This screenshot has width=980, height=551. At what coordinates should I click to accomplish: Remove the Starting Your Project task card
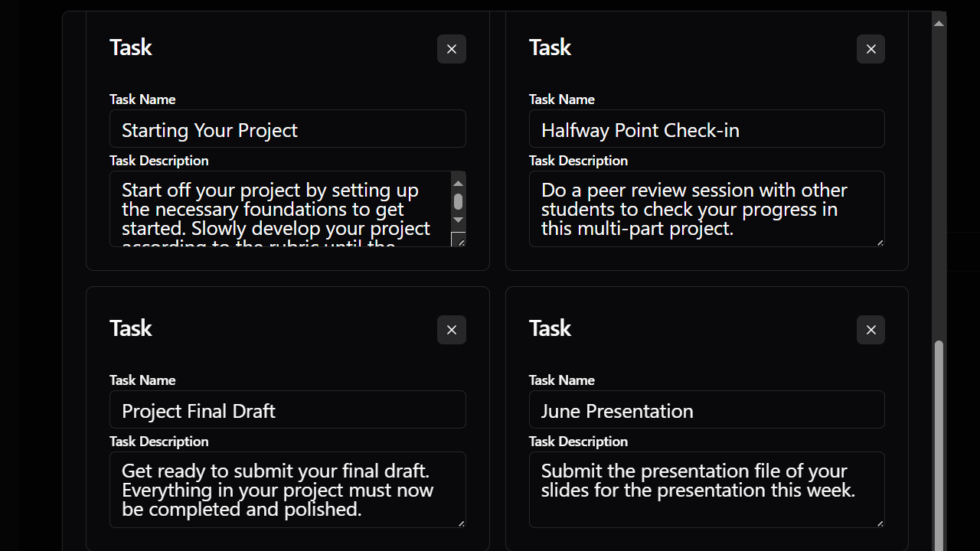pyautogui.click(x=452, y=49)
